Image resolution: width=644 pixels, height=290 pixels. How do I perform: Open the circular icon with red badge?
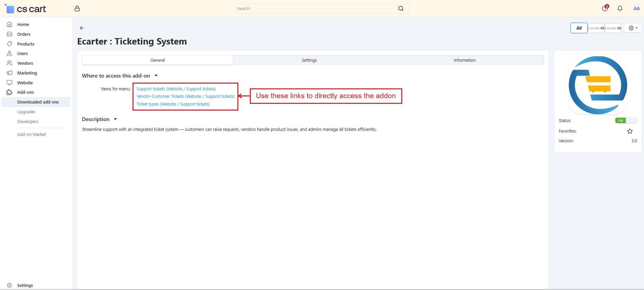(605, 8)
